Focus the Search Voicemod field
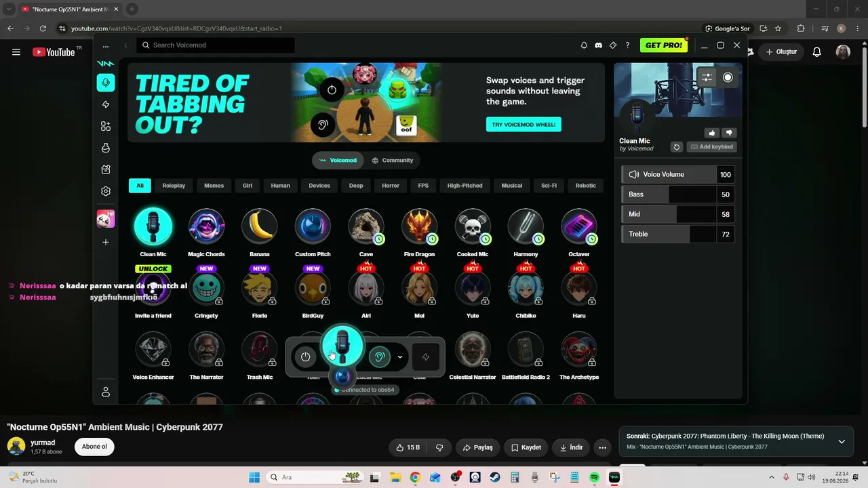 [216, 45]
